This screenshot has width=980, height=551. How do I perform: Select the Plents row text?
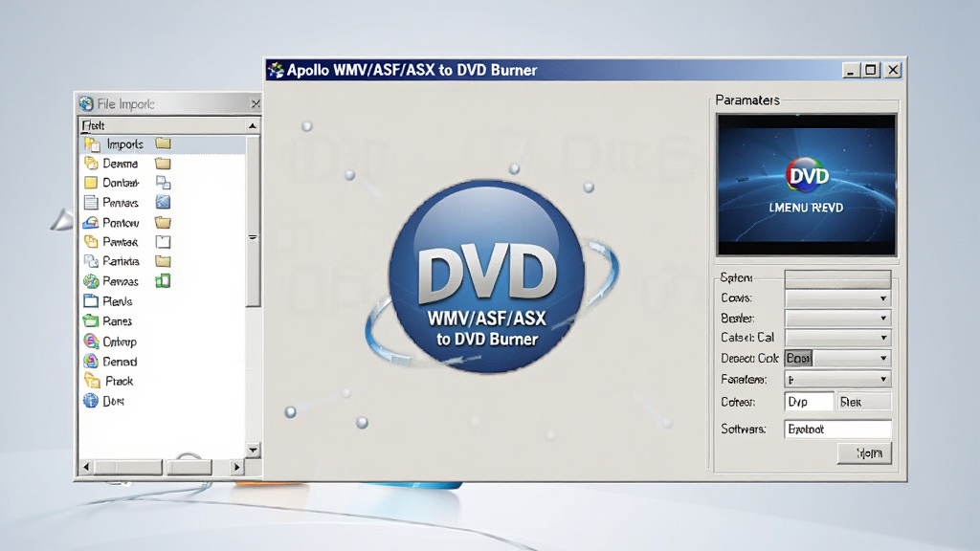117,301
